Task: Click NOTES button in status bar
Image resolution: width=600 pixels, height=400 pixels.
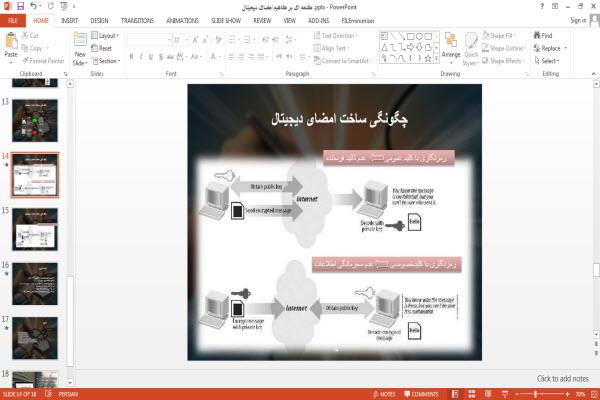Action: coord(384,394)
